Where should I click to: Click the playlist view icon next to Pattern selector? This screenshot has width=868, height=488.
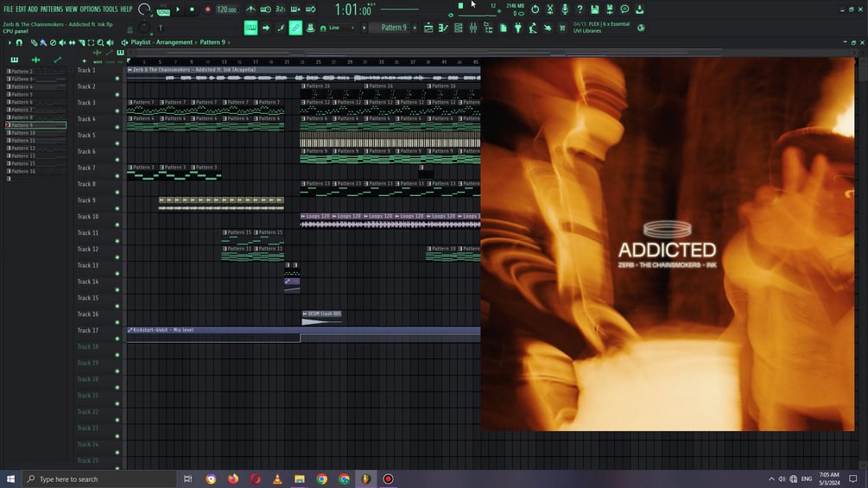click(428, 28)
